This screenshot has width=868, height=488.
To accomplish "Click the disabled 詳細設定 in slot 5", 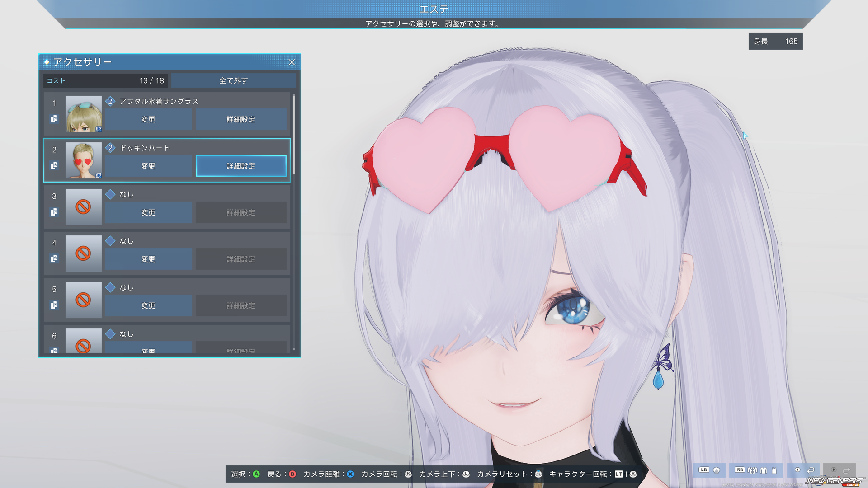I will [241, 305].
